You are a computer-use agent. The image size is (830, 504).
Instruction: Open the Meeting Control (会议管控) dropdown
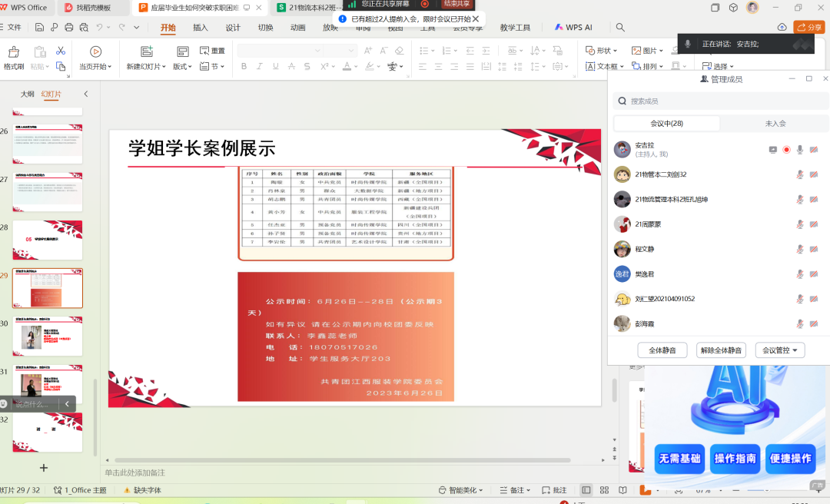(780, 350)
